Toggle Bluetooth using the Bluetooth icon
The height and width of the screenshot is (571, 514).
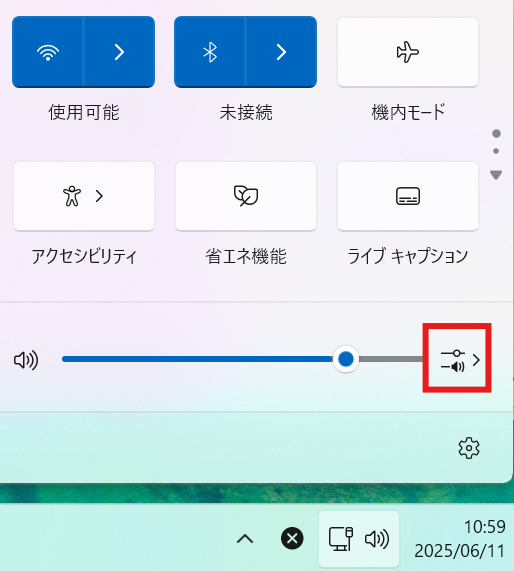[x=210, y=52]
